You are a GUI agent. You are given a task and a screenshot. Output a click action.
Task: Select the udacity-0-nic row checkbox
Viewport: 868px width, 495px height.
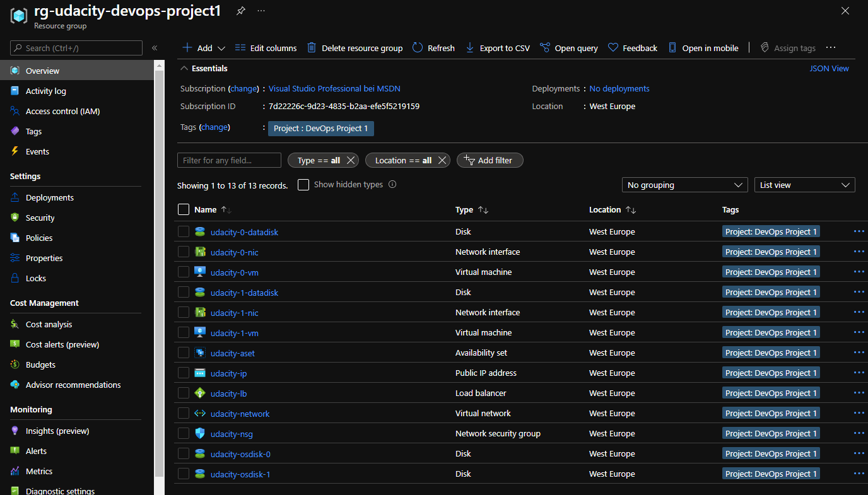(x=184, y=252)
